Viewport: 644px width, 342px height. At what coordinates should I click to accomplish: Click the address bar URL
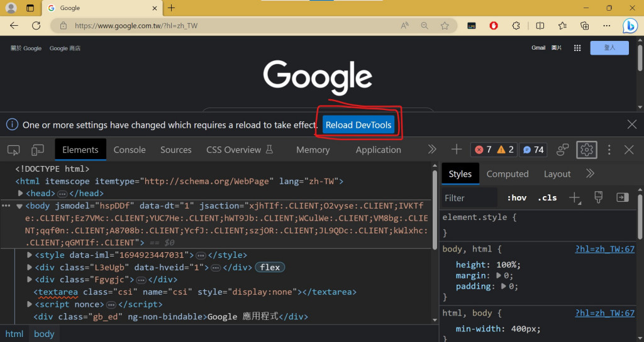point(136,25)
